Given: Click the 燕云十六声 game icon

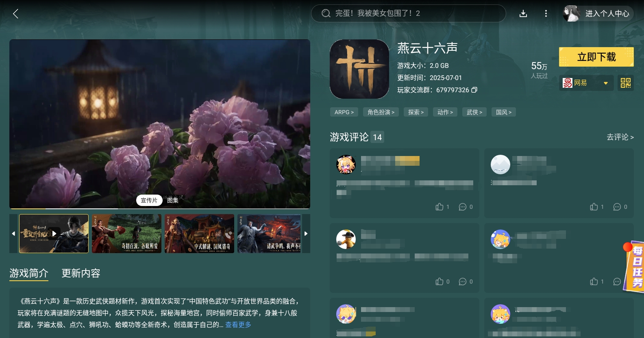Looking at the screenshot, I should tap(359, 69).
